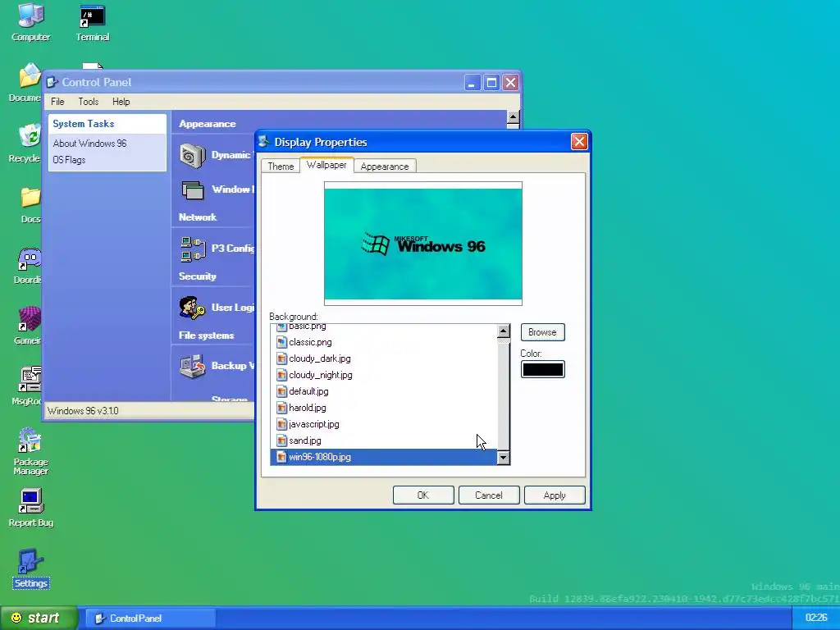Open the User Login security icon
Image resolution: width=840 pixels, height=630 pixels.
click(192, 308)
